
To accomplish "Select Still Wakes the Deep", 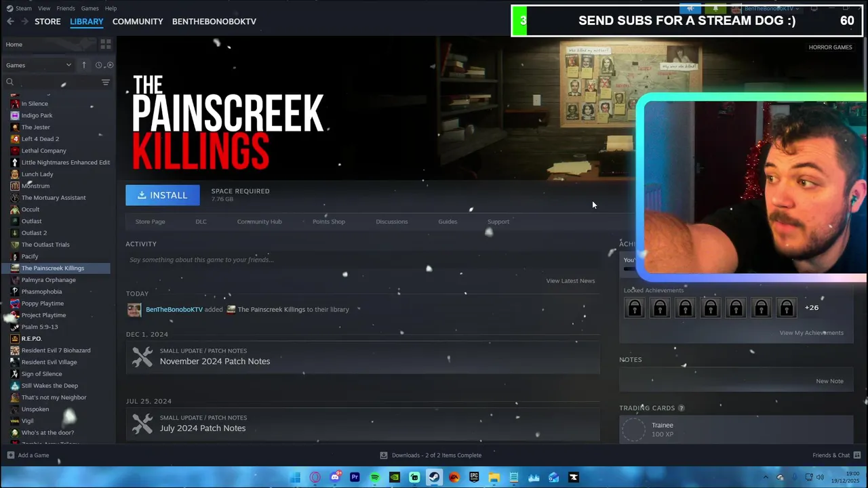I will pyautogui.click(x=50, y=386).
